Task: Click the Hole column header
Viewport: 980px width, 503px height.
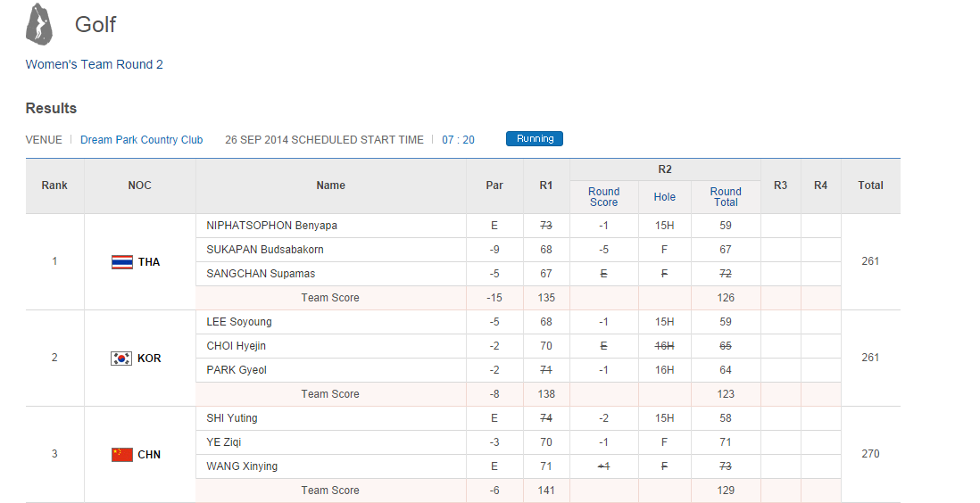Action: 665,197
